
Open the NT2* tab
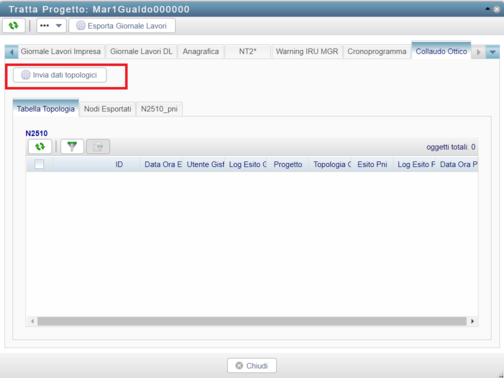[x=248, y=52]
